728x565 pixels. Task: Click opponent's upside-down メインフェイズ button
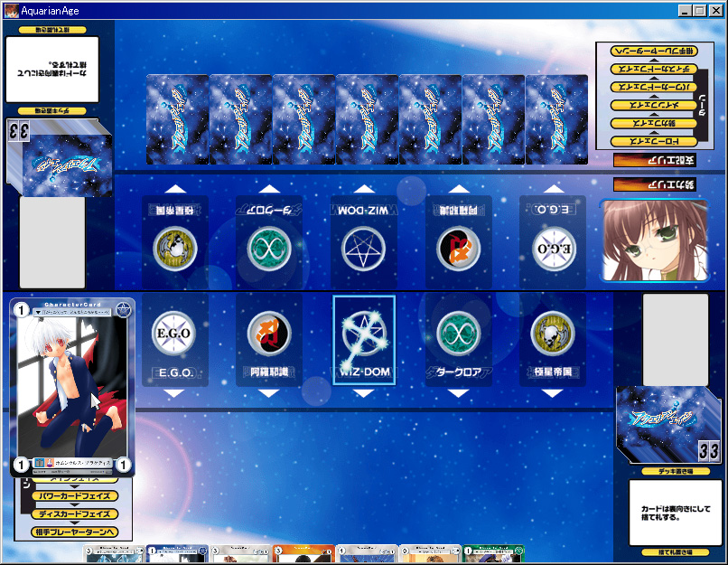coord(654,105)
